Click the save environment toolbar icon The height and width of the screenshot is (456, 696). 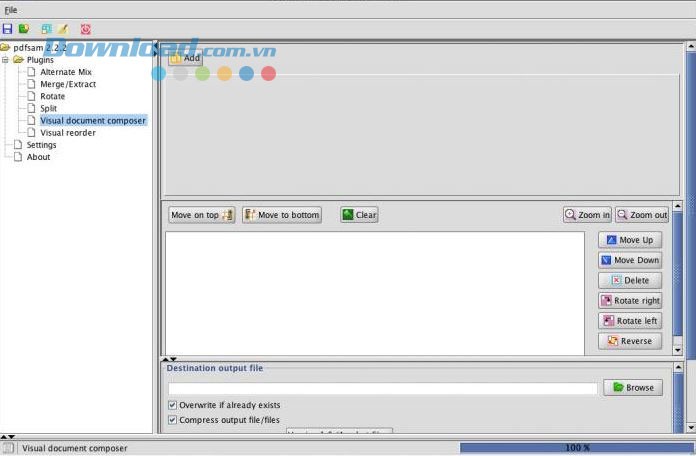coord(7,29)
